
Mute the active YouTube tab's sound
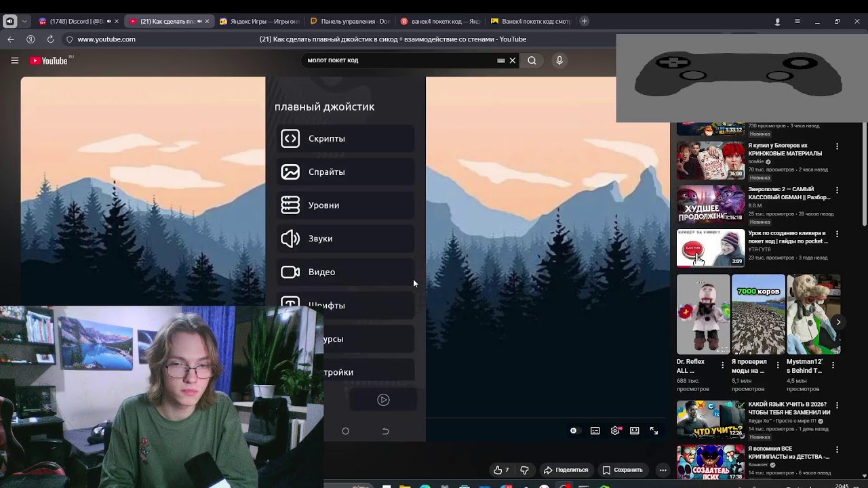199,22
